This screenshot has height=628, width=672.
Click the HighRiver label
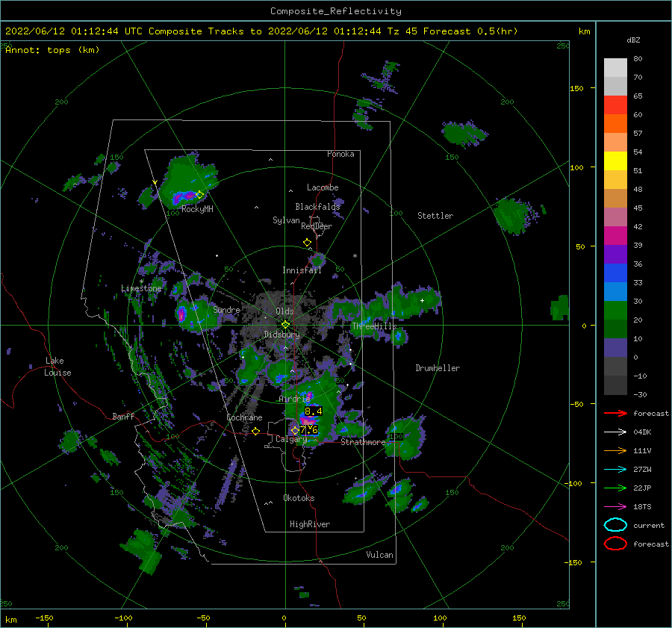[x=310, y=524]
